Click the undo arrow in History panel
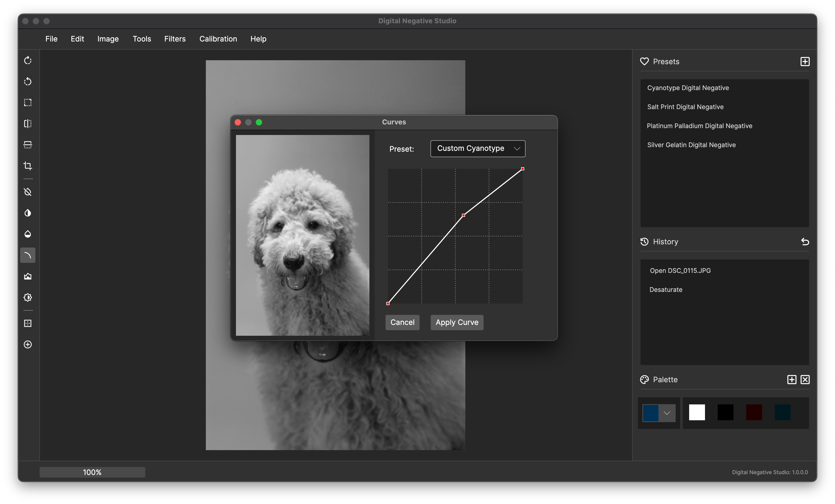835x504 pixels. 805,241
